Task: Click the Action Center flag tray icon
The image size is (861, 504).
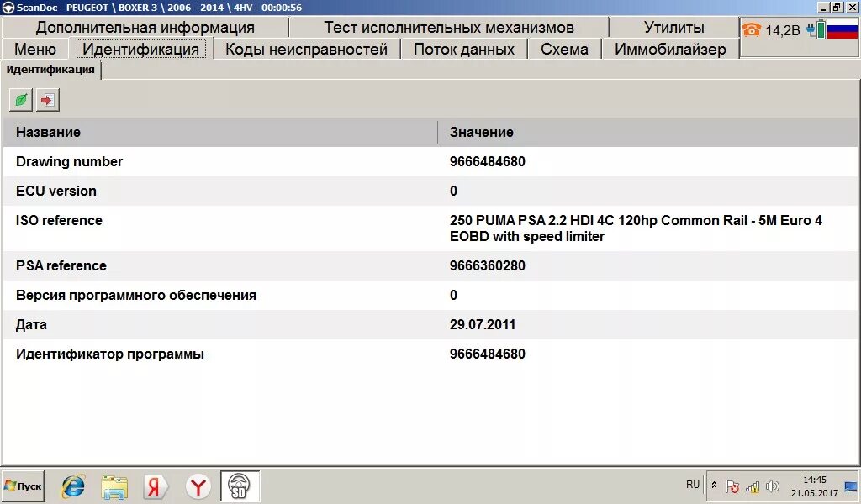Action: pyautogui.click(x=732, y=486)
